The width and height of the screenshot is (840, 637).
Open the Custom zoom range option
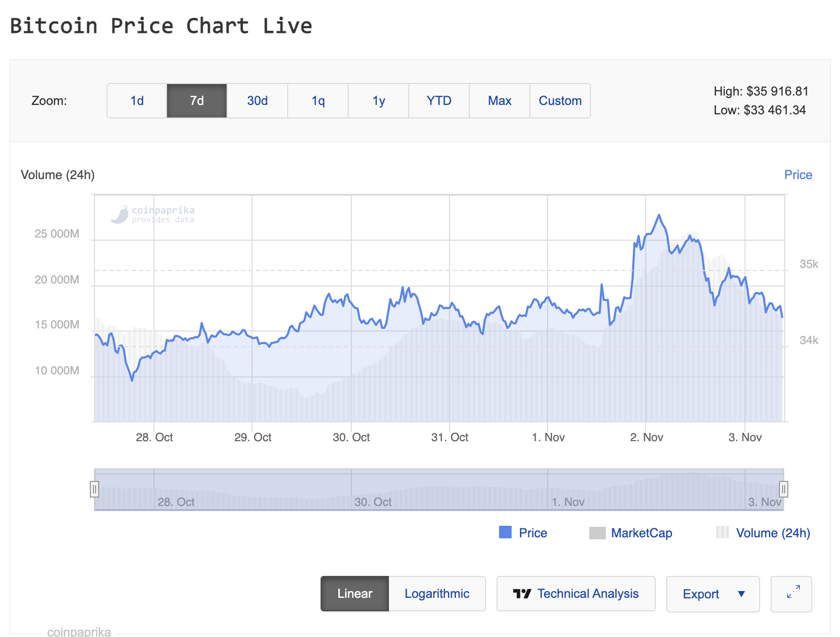pos(560,101)
